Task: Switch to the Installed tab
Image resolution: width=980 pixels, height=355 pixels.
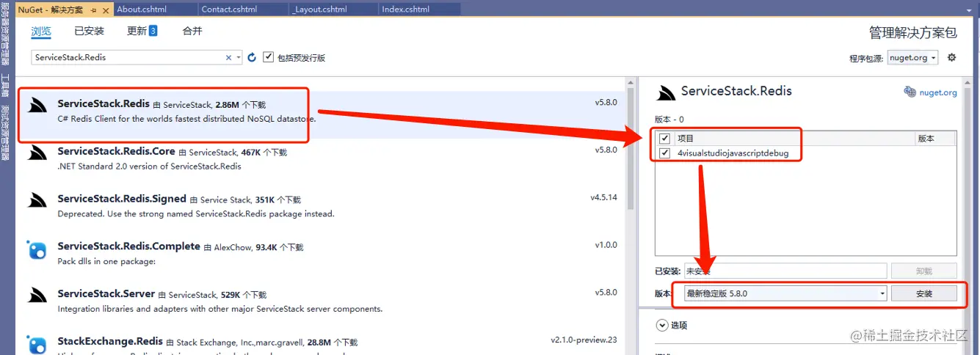Action: click(90, 31)
